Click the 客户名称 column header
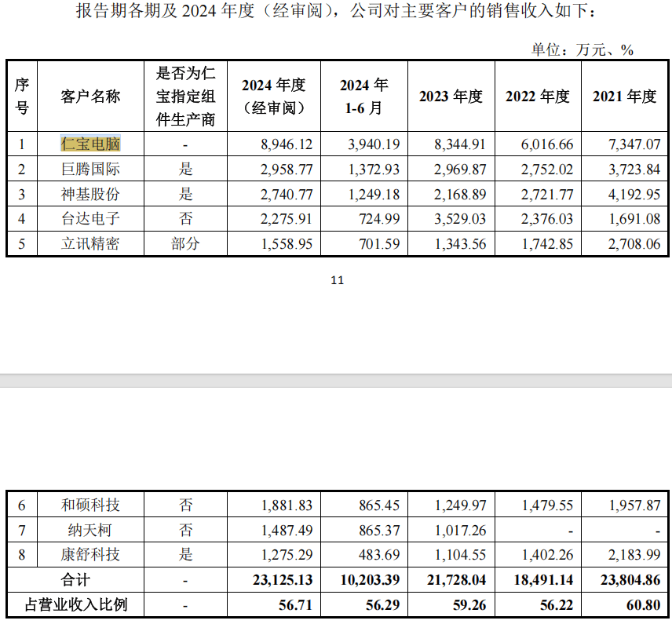This screenshot has height=624, width=672. coord(90,97)
